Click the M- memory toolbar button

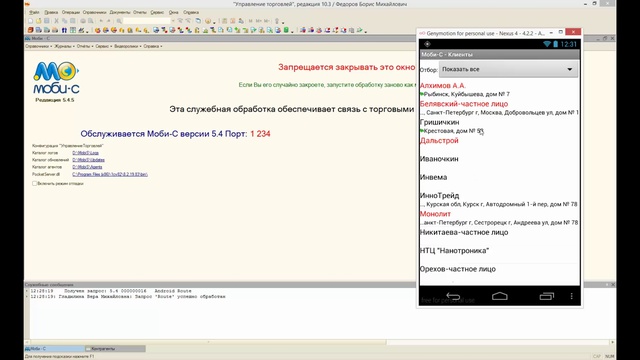pyautogui.click(x=267, y=21)
